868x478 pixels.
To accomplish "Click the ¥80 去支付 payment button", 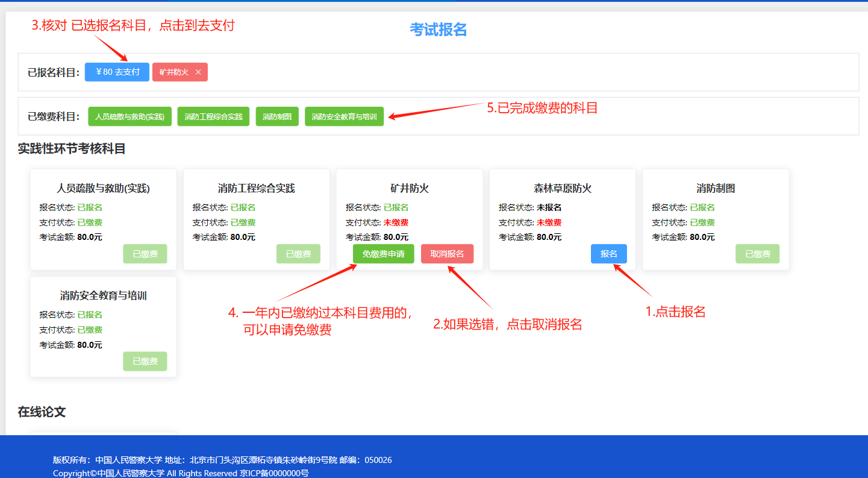I will (117, 72).
